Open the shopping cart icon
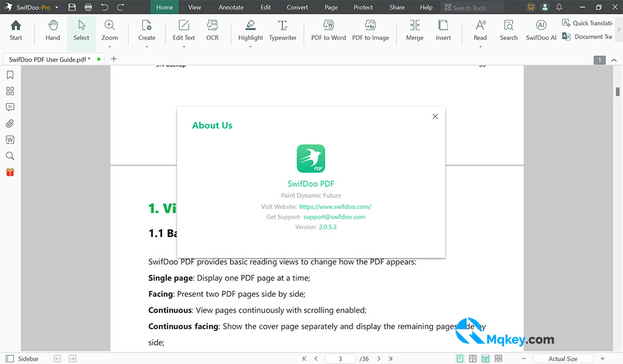The height and width of the screenshot is (364, 623). (530, 7)
